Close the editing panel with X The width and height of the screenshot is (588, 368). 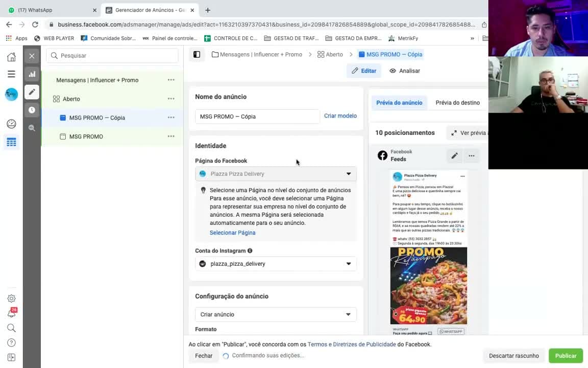(32, 56)
